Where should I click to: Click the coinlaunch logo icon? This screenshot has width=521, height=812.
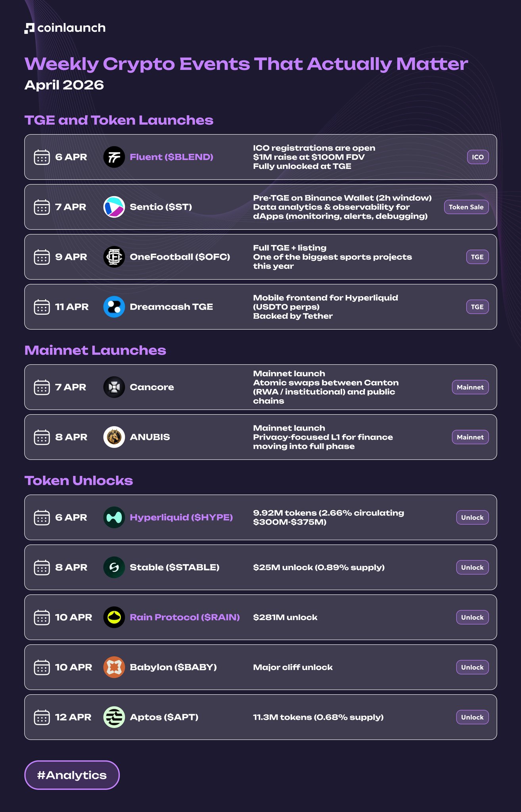coord(29,28)
